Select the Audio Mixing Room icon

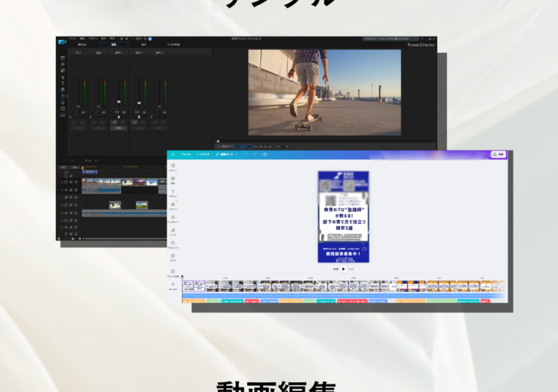click(63, 96)
